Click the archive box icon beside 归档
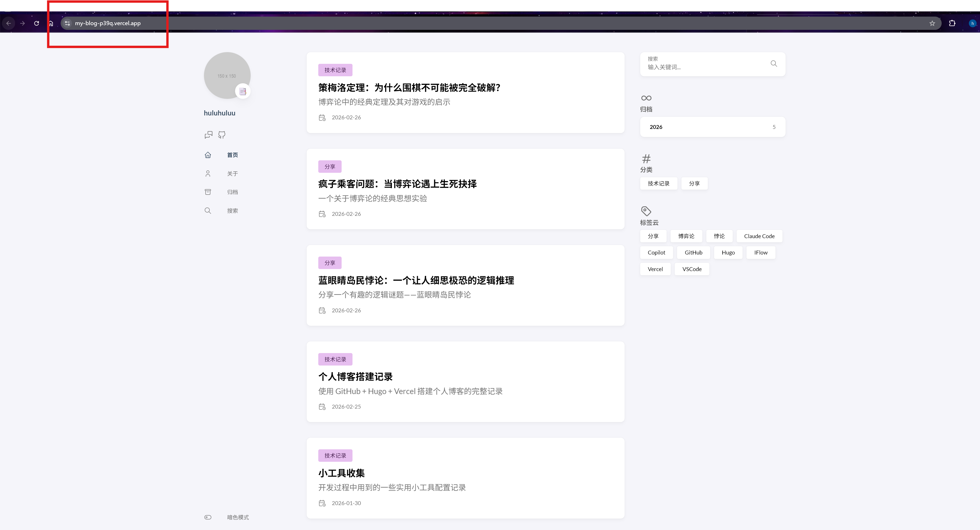 [x=208, y=192]
